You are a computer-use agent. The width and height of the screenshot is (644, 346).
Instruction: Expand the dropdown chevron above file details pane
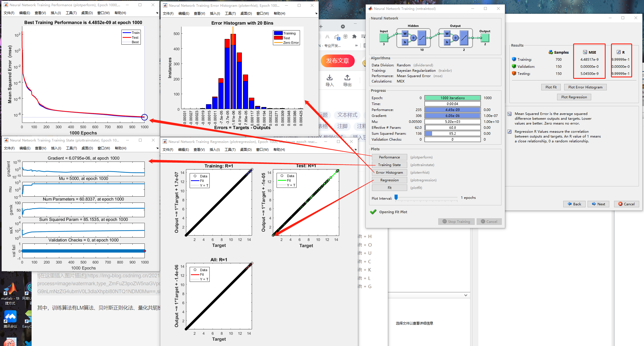pyautogui.click(x=466, y=295)
